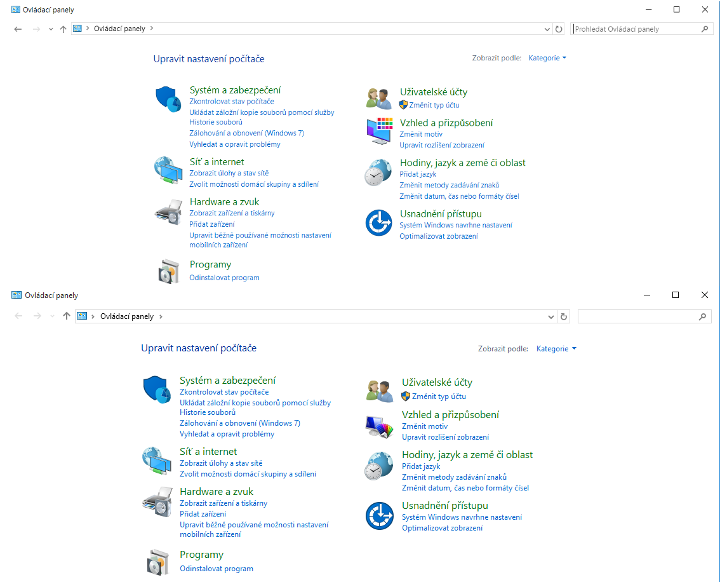Open Zvolit možnosti domácí skupiny in bottom window
This screenshot has height=582, width=720.
coord(248,474)
